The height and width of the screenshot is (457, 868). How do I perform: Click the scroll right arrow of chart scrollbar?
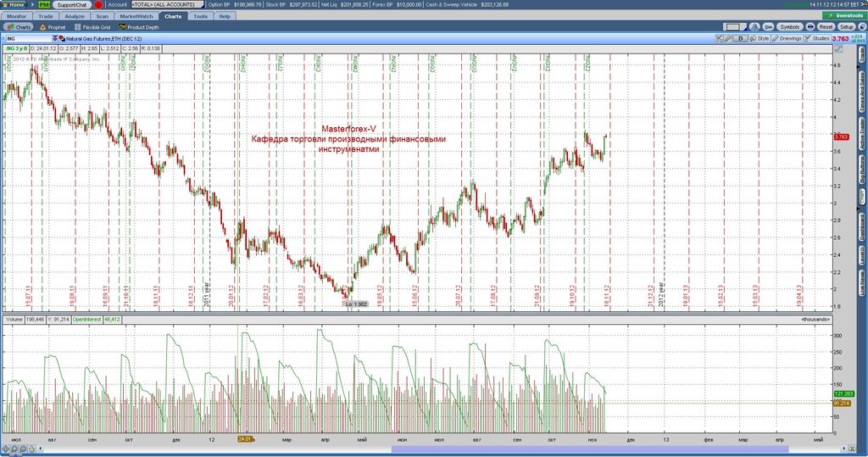tap(844, 449)
